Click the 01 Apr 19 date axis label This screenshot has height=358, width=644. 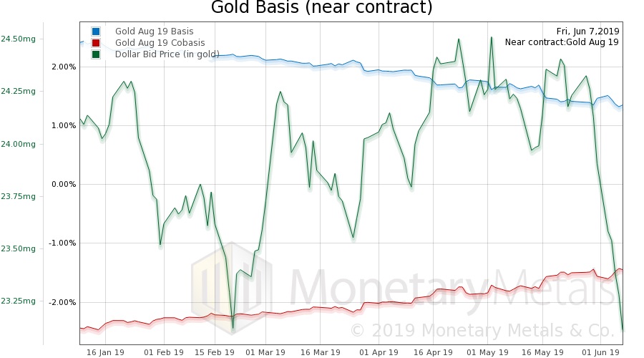tap(379, 352)
